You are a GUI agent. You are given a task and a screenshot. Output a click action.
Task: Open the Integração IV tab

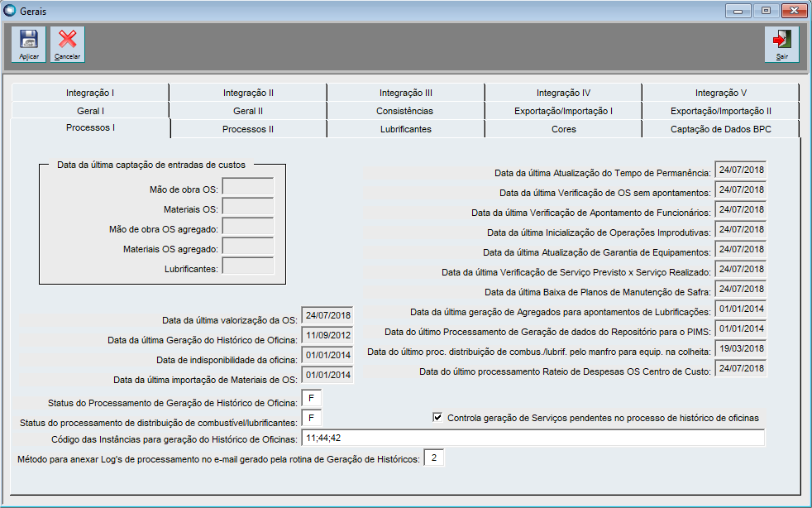point(563,93)
